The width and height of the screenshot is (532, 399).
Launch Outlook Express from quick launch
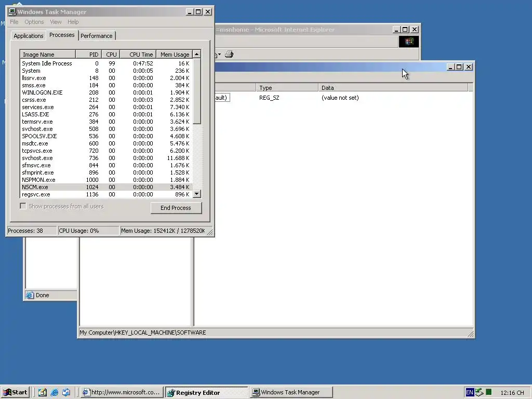coord(66,393)
